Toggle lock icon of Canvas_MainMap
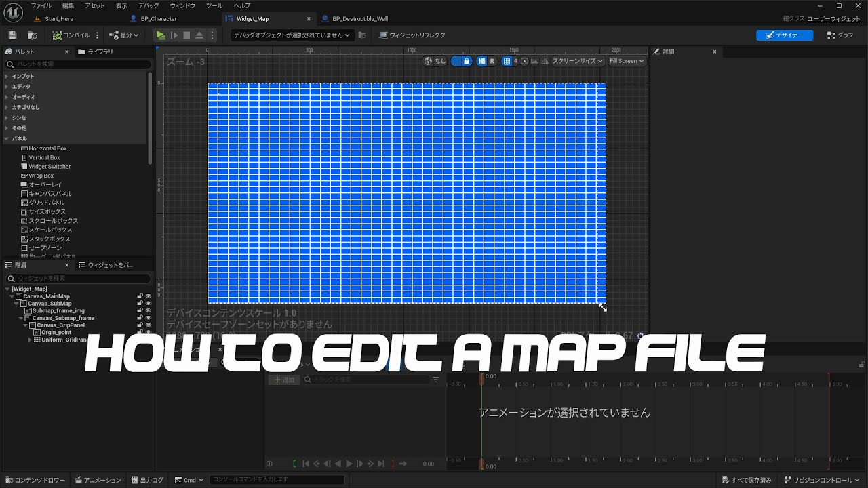 [x=140, y=296]
